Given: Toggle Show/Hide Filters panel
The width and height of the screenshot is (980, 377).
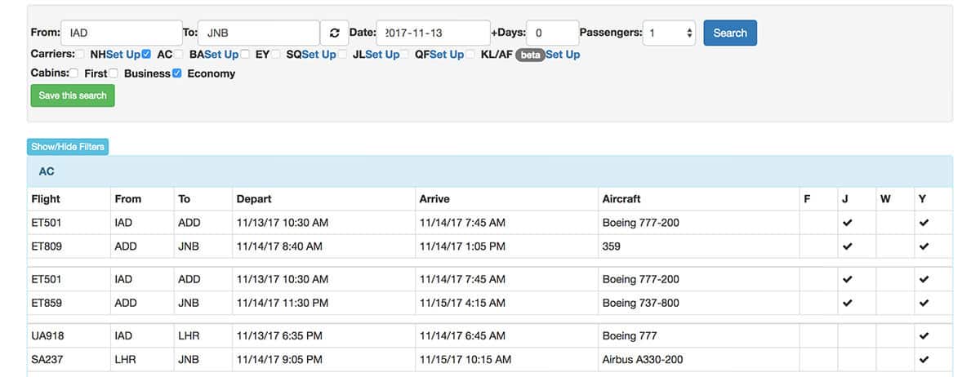Looking at the screenshot, I should pyautogui.click(x=68, y=147).
